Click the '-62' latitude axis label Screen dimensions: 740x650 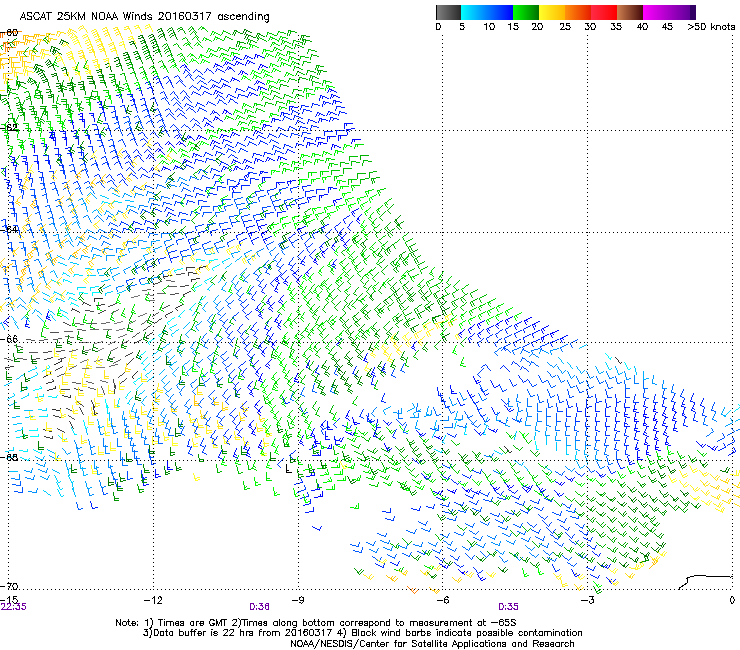tap(9, 127)
